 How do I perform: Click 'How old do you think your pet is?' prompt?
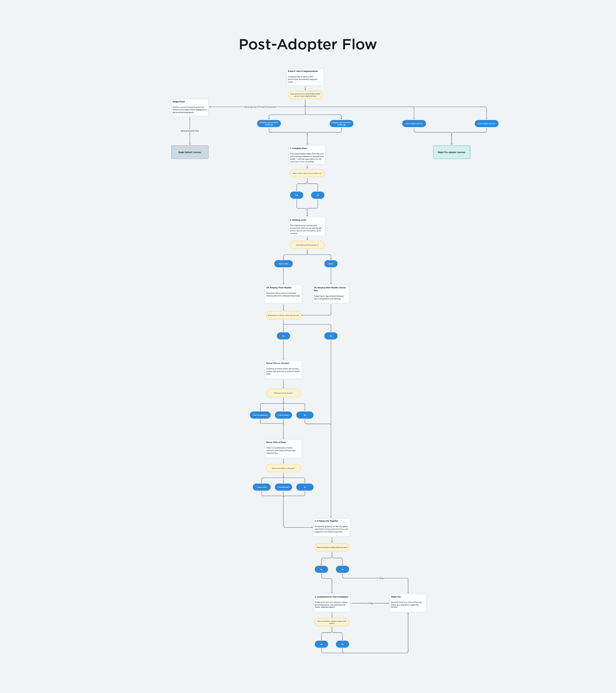click(307, 245)
